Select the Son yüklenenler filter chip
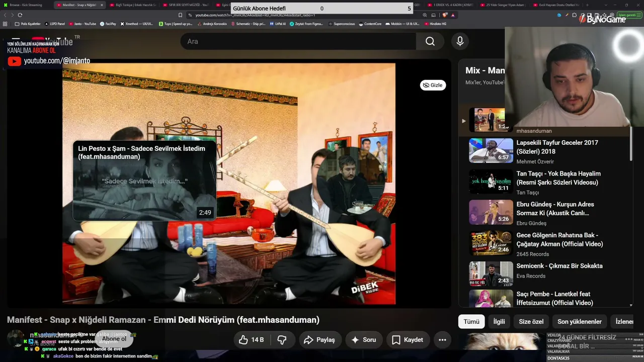Screen dimensions: 644x362 (580, 322)
